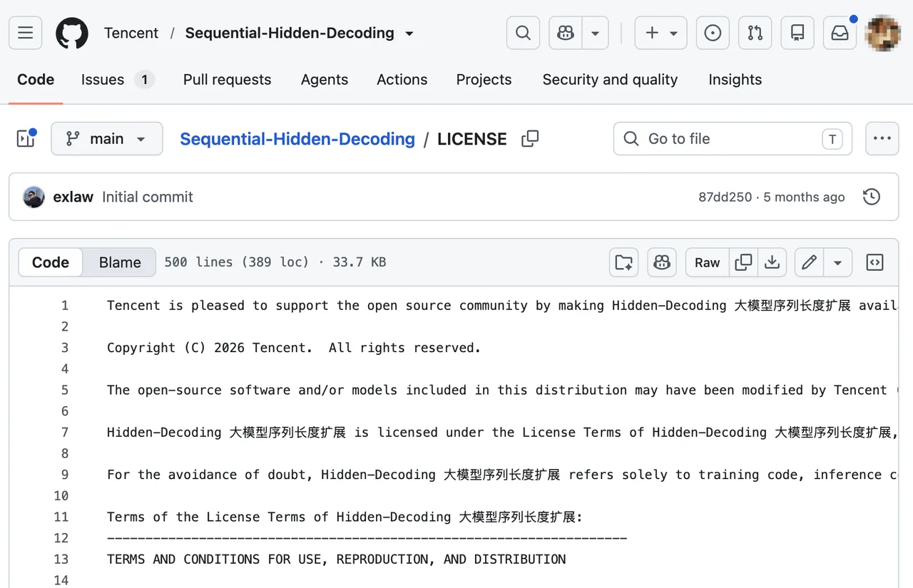Download the raw LICENSE file
This screenshot has height=588, width=913.
(x=772, y=262)
